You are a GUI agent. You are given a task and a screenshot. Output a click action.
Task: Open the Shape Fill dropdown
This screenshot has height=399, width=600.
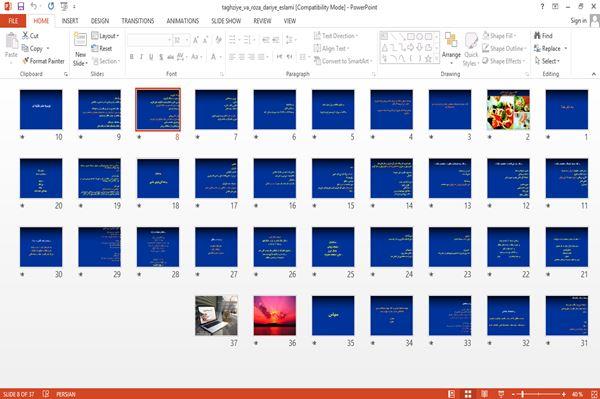[499, 36]
